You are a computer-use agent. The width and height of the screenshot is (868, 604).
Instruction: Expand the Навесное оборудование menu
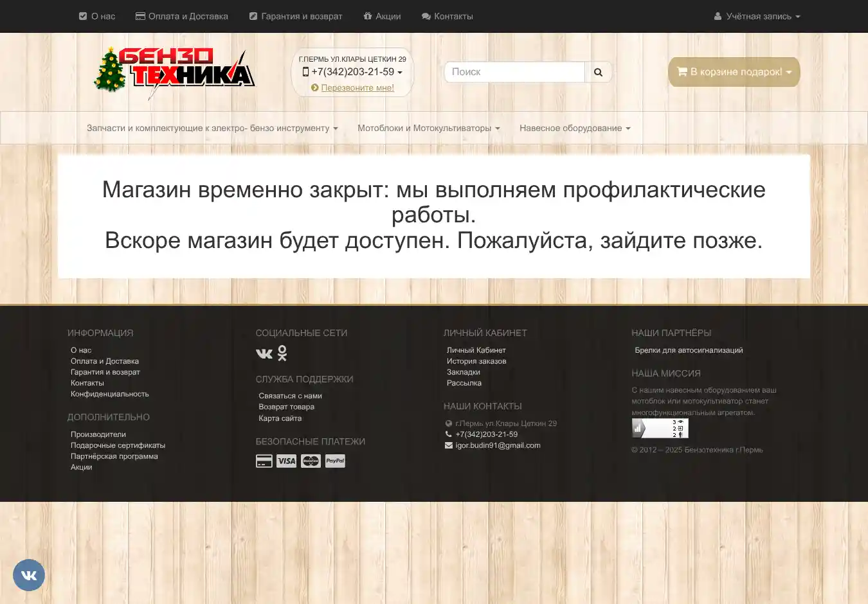click(x=575, y=128)
